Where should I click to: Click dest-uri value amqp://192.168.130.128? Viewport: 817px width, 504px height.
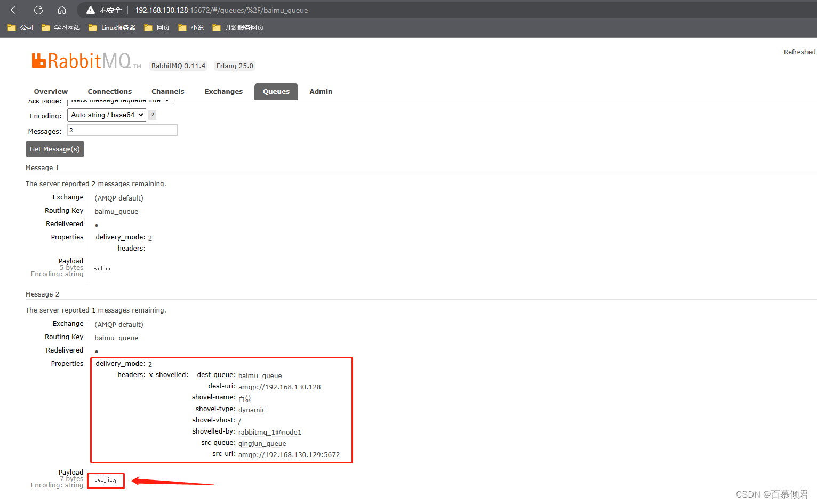coord(279,387)
